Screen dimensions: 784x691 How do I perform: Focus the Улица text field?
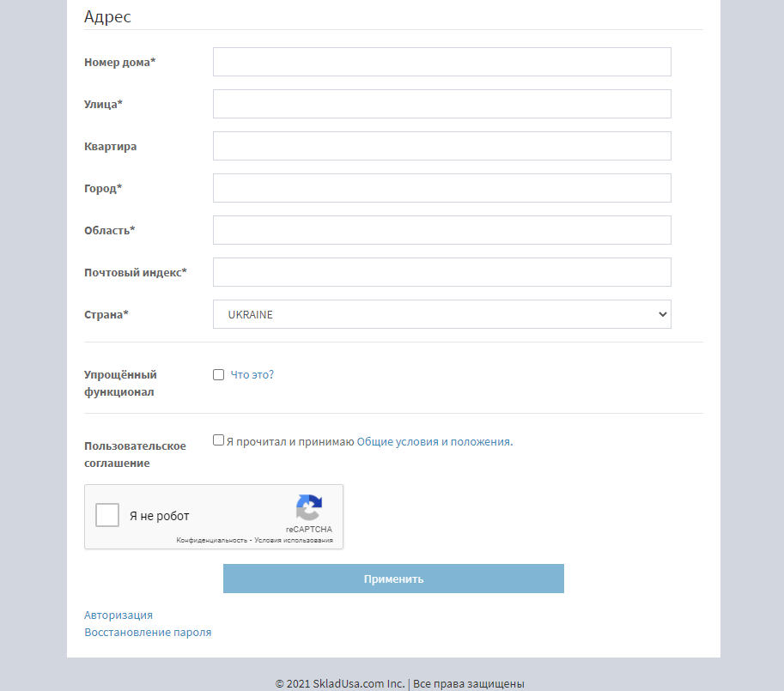click(442, 104)
